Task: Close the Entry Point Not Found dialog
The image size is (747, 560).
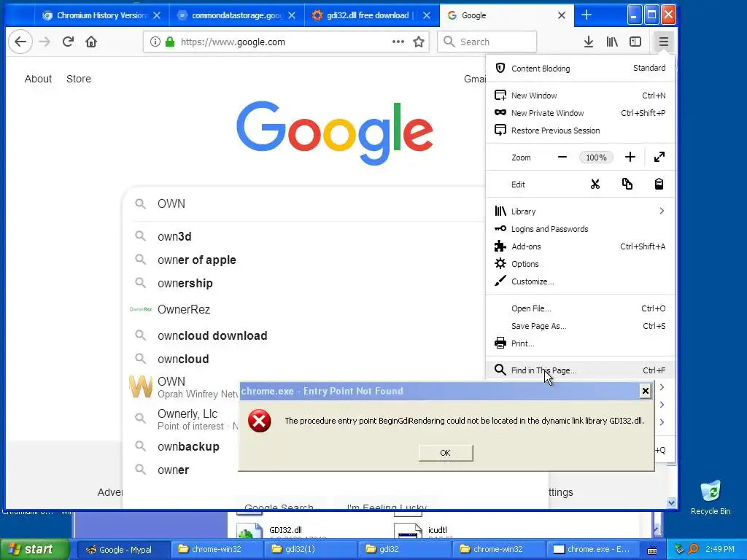Action: pyautogui.click(x=645, y=392)
